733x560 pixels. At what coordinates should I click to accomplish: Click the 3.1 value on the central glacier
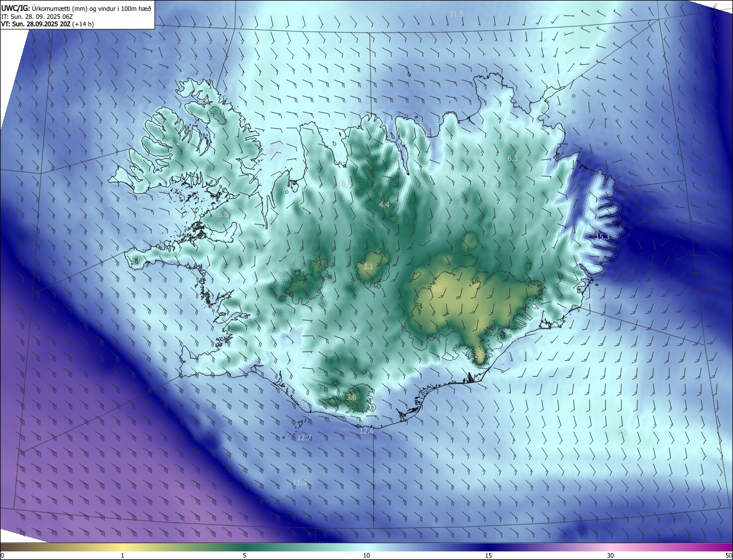click(x=368, y=266)
